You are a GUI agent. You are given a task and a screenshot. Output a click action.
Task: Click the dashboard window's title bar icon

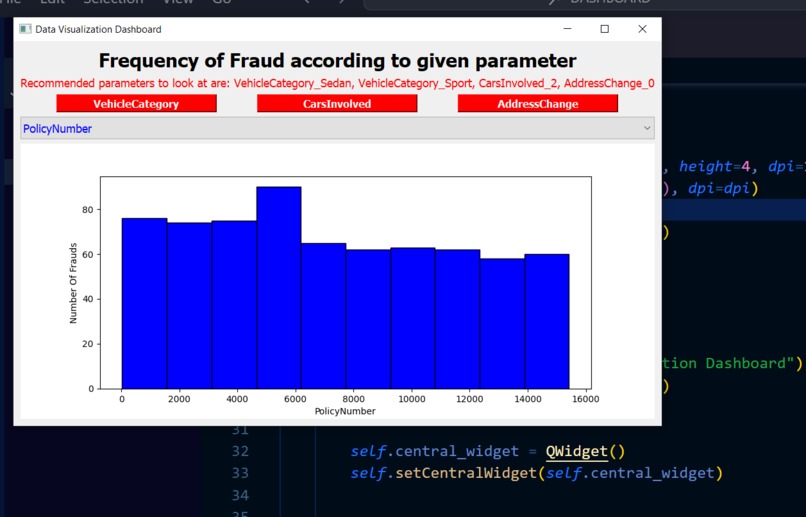25,29
